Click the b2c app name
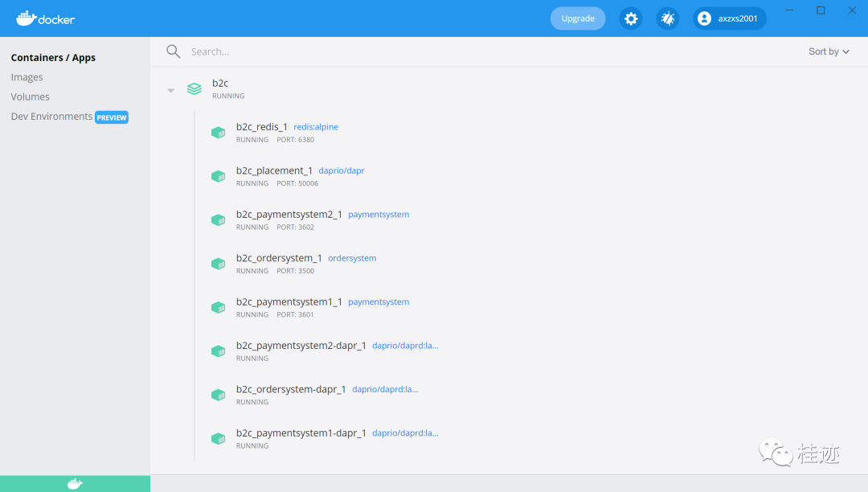This screenshot has width=868, height=492. [220, 83]
